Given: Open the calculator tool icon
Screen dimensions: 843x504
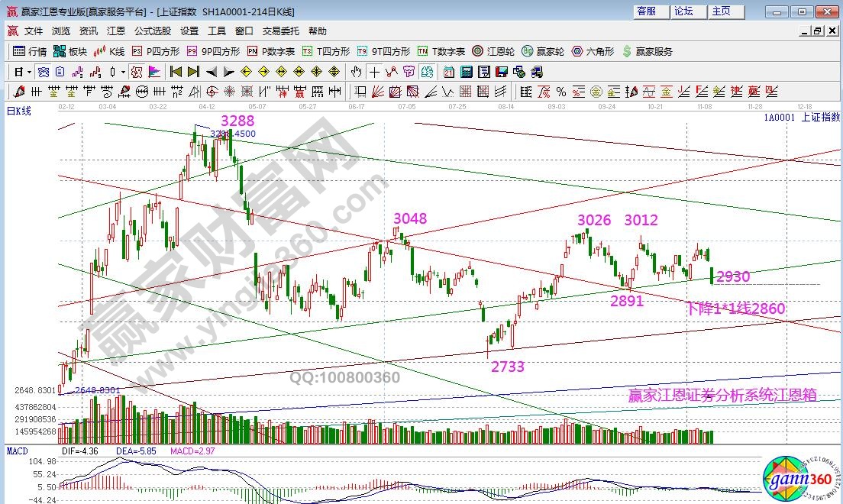Looking at the screenshot, I should tap(466, 72).
